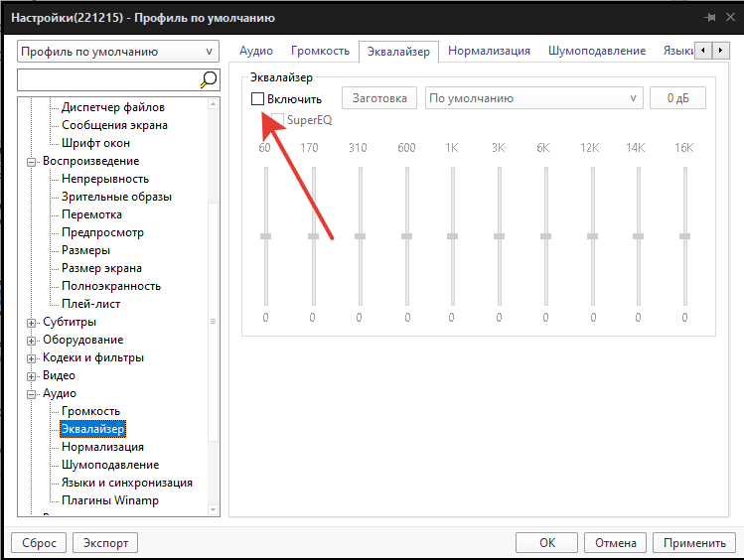Image resolution: width=744 pixels, height=560 pixels.
Task: Open the 'По умолчанию' preset dropdown
Action: point(532,98)
